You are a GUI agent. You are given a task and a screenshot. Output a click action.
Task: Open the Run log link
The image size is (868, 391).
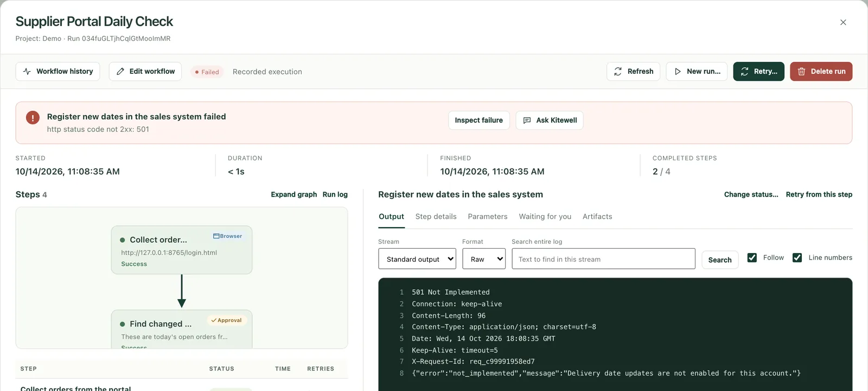tap(335, 194)
